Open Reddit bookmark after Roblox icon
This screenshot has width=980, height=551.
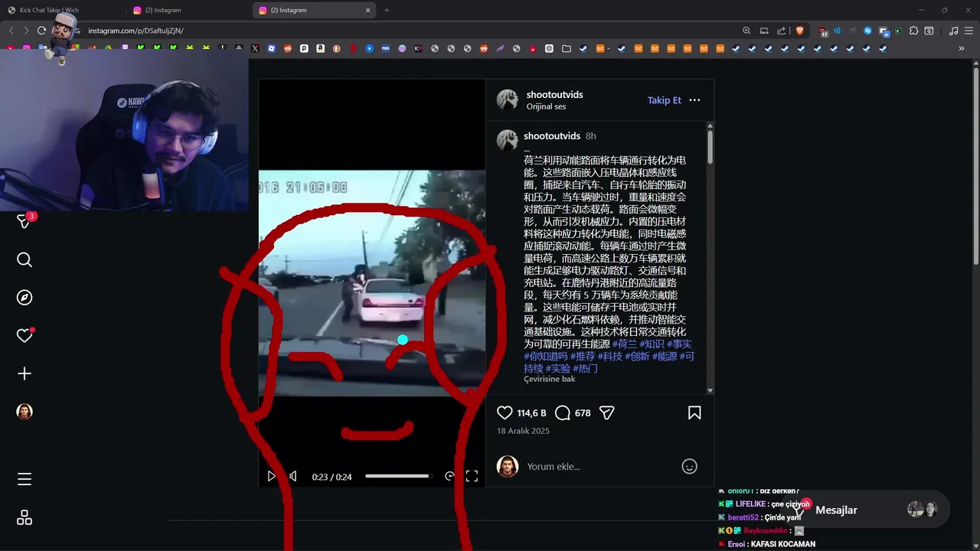(288, 48)
